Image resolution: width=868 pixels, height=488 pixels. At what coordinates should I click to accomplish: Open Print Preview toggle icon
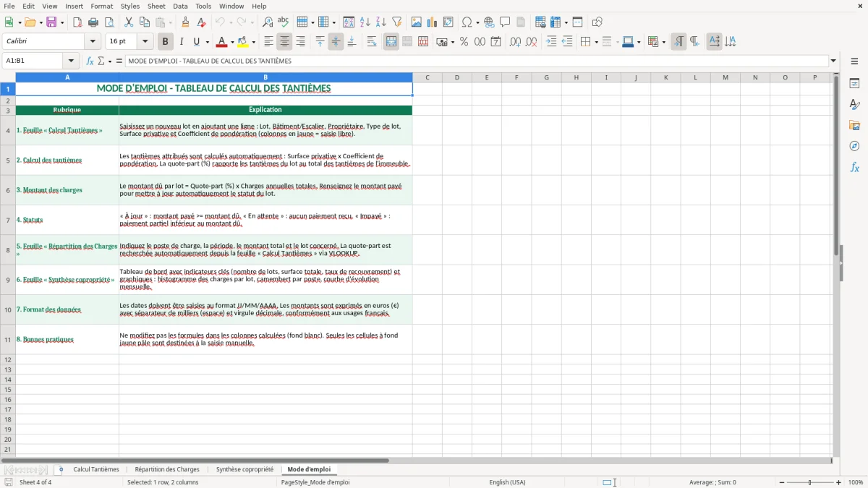[109, 22]
